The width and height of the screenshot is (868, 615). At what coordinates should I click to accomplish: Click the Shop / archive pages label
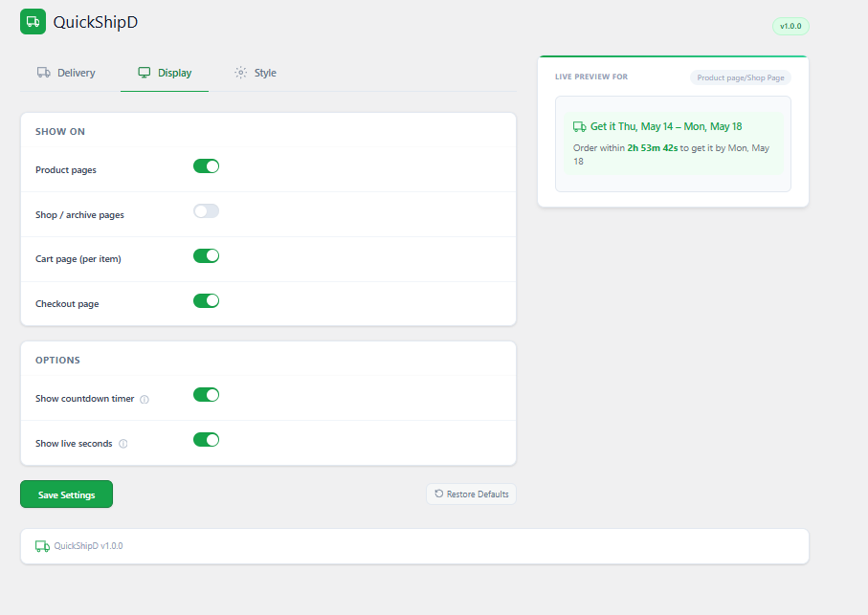click(79, 214)
